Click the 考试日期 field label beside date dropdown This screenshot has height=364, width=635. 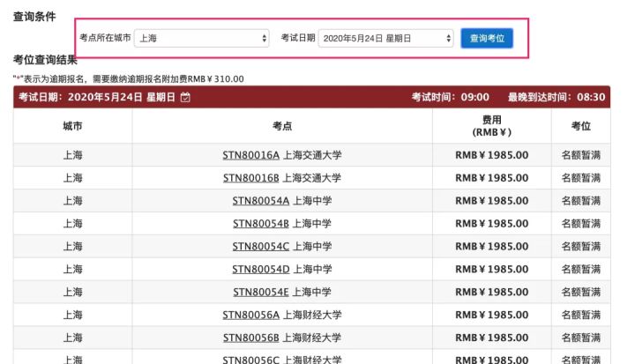tap(298, 38)
